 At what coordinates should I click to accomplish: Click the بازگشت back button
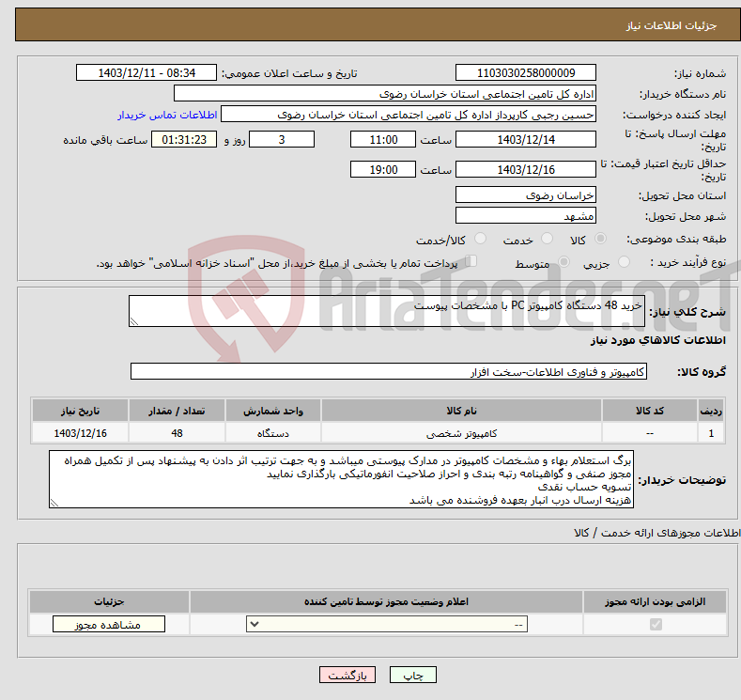(347, 676)
